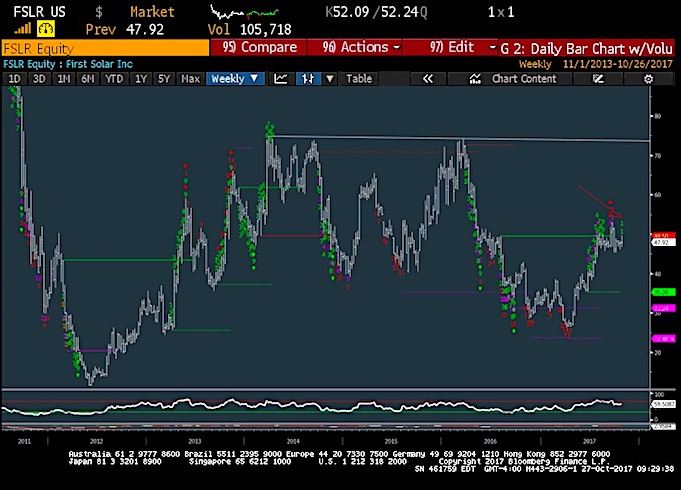The width and height of the screenshot is (681, 490).
Task: Open the Compare menu
Action: [x=260, y=47]
